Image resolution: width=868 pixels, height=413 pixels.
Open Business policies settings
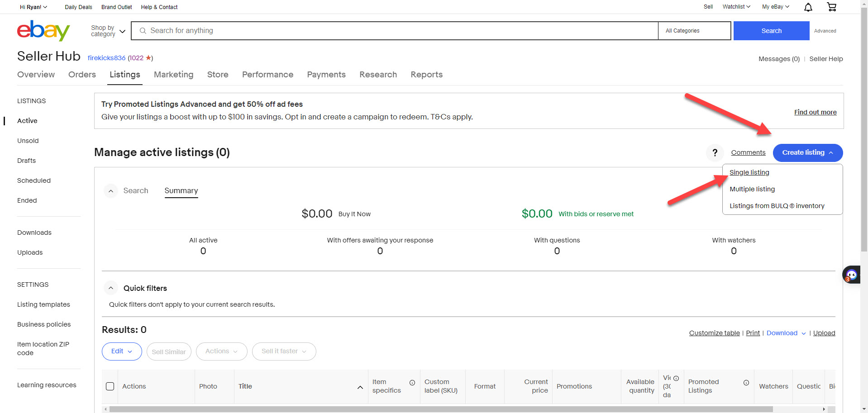pyautogui.click(x=44, y=324)
